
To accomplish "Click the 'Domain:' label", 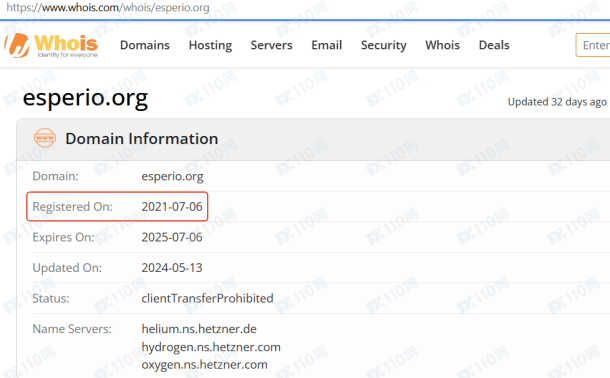I will pyautogui.click(x=55, y=176).
